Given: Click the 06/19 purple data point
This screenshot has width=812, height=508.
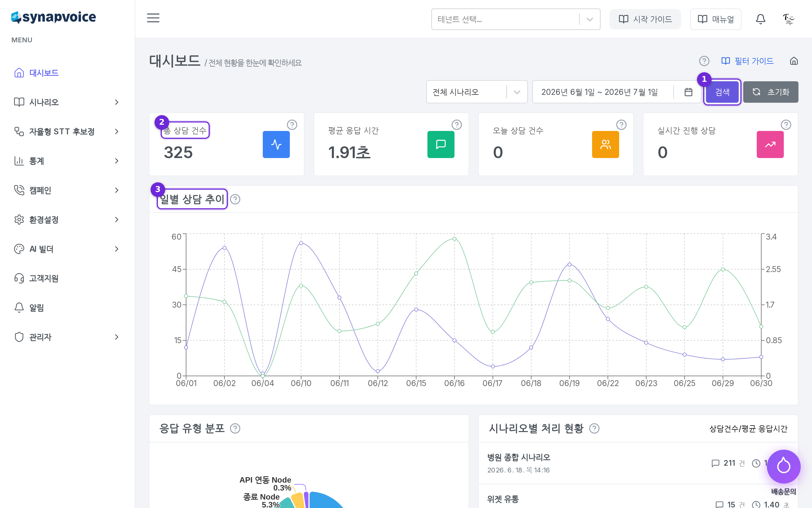Looking at the screenshot, I should tap(570, 265).
